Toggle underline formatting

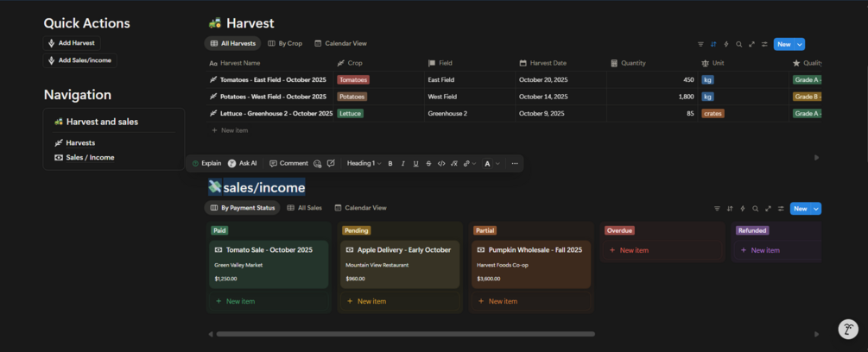(x=415, y=164)
